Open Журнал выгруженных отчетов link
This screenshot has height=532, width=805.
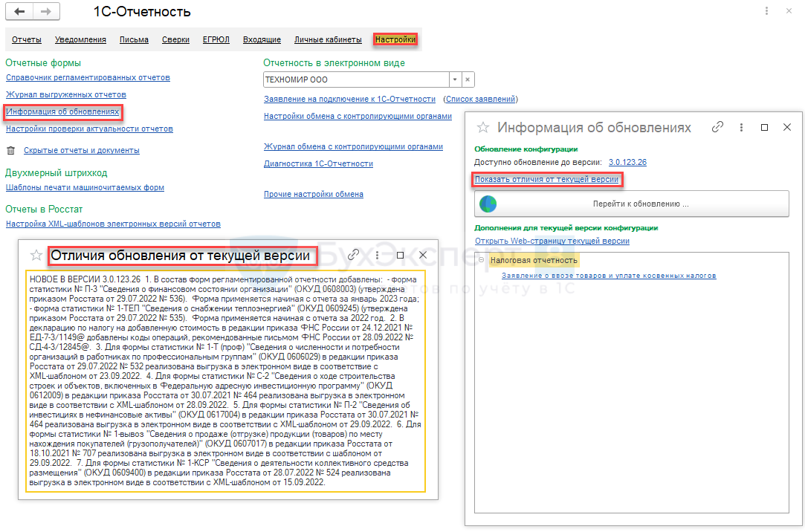[65, 94]
